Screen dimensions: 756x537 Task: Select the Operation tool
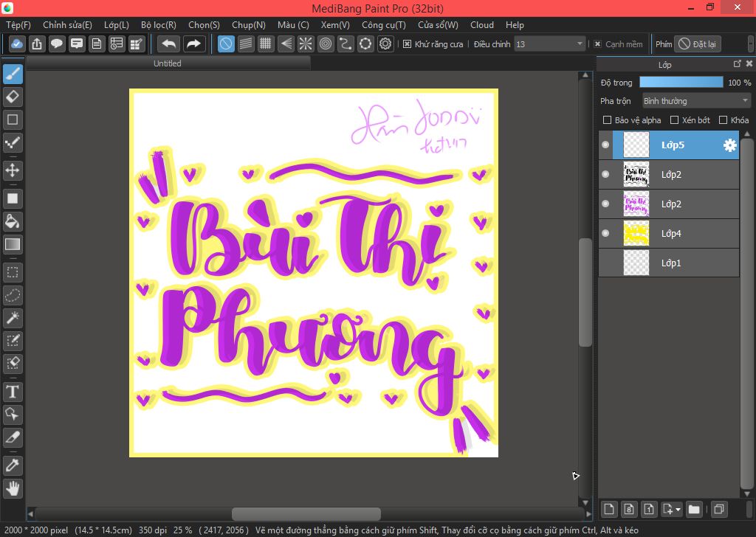13,415
